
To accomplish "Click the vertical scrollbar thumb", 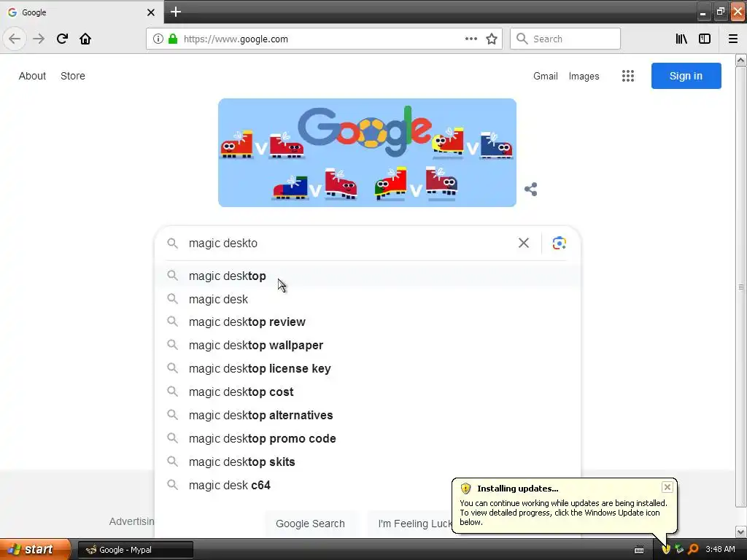I will coord(740,287).
